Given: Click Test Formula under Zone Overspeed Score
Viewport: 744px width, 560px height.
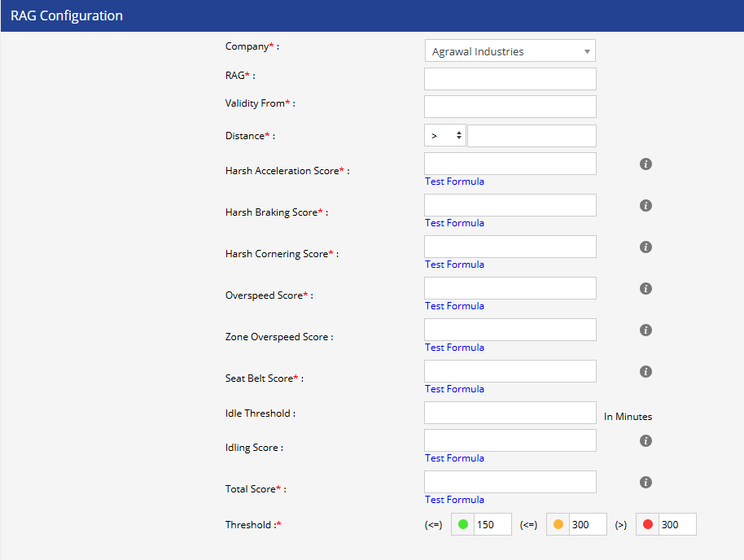Looking at the screenshot, I should [454, 348].
